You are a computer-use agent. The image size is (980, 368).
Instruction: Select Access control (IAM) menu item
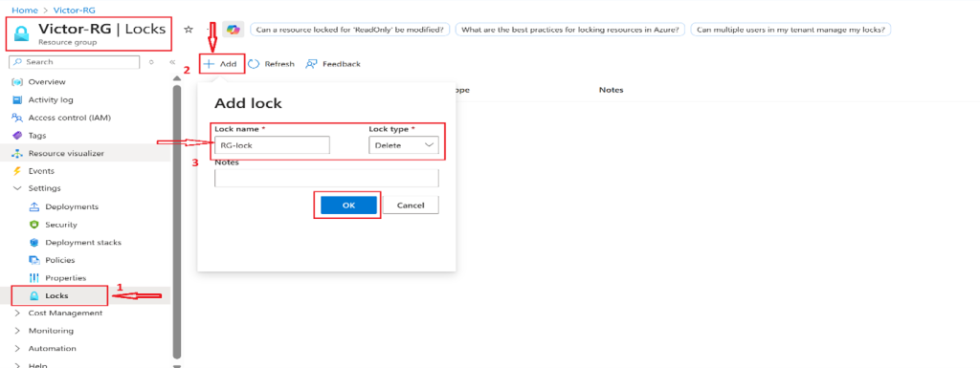[x=69, y=118]
